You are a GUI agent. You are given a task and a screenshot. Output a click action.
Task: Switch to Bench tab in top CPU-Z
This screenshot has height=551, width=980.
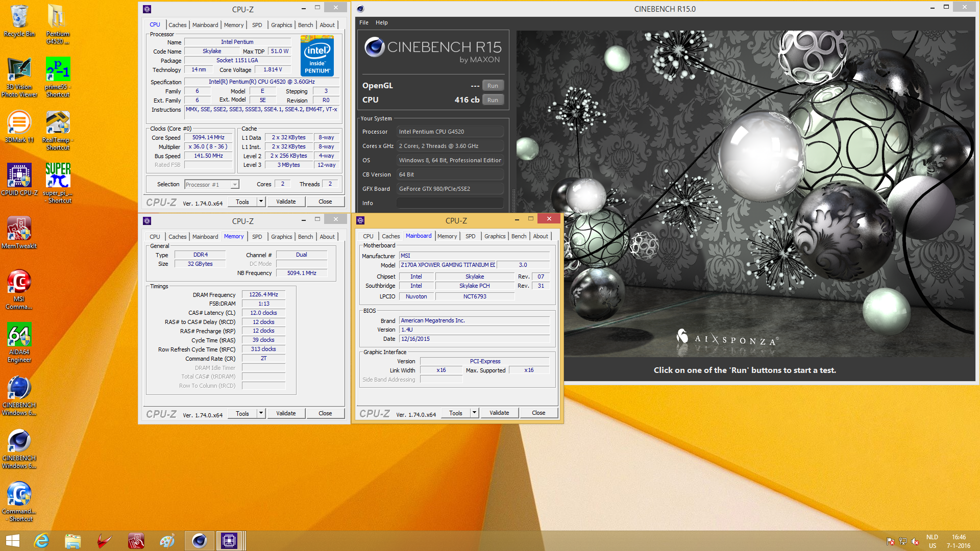pyautogui.click(x=306, y=25)
